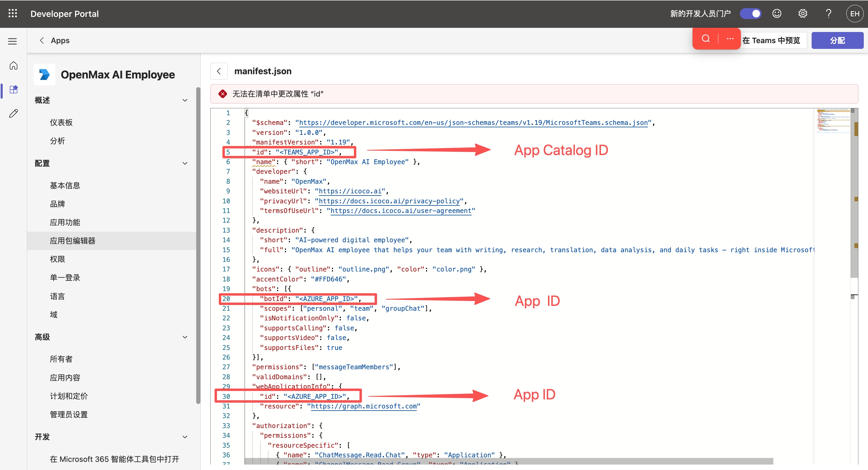Place cursor on botId "<AZURE_APP_ID>" value

tap(326, 299)
